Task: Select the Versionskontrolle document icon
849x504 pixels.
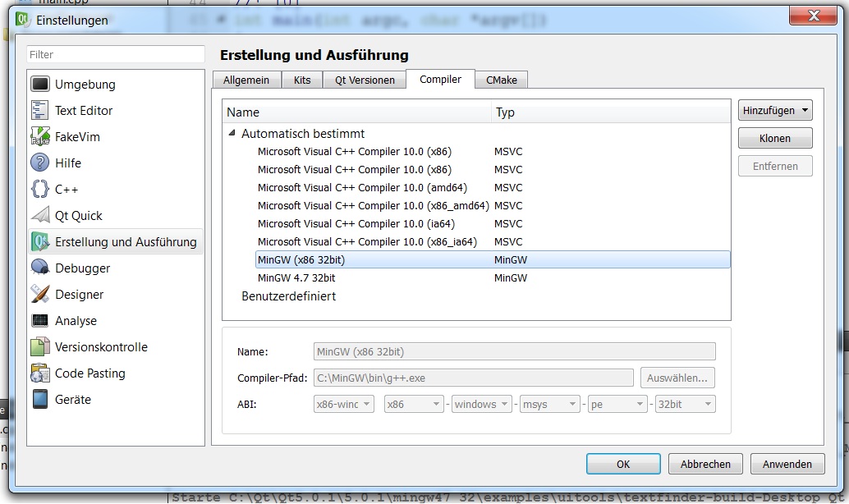Action: tap(40, 346)
